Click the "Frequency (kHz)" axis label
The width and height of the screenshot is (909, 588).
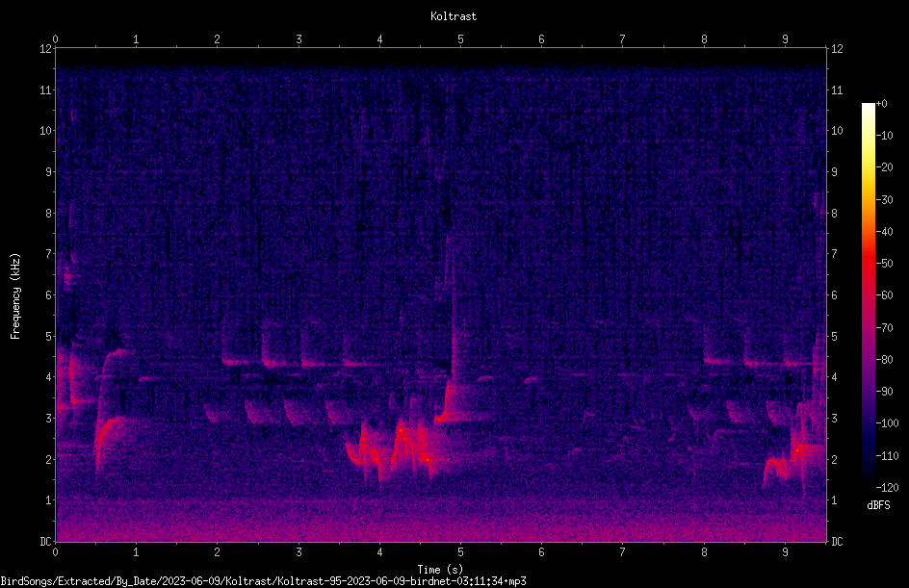click(x=15, y=295)
